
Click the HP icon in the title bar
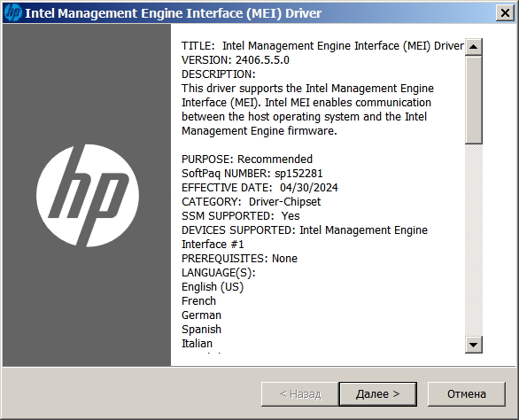(13, 13)
